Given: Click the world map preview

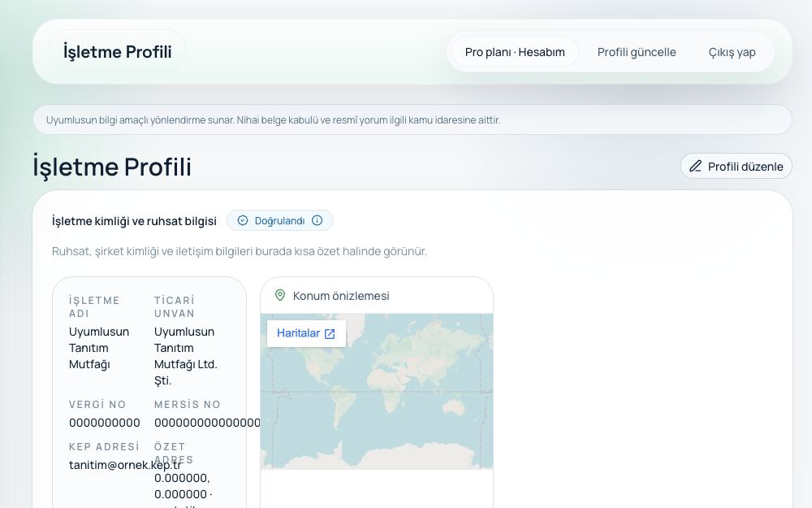Looking at the screenshot, I should (x=377, y=392).
